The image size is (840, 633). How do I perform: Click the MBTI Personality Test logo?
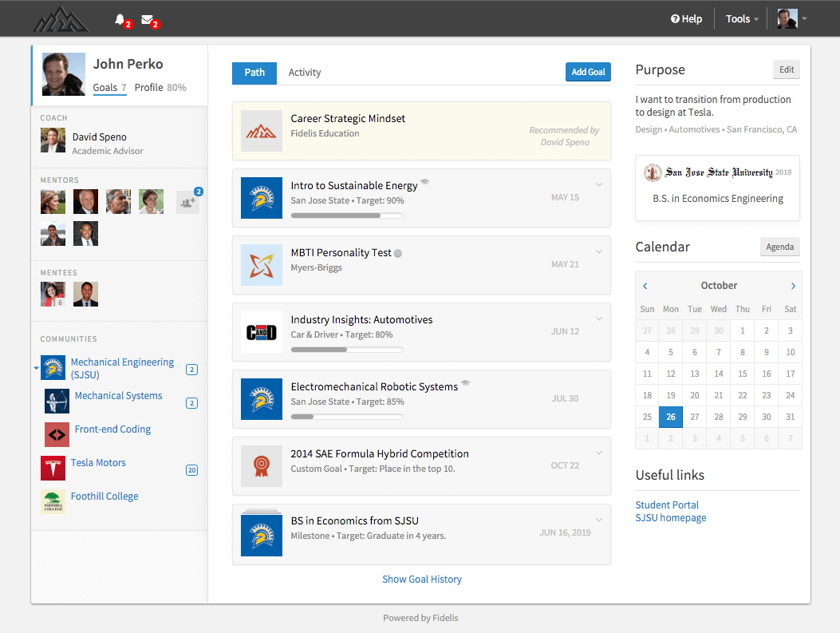point(262,265)
